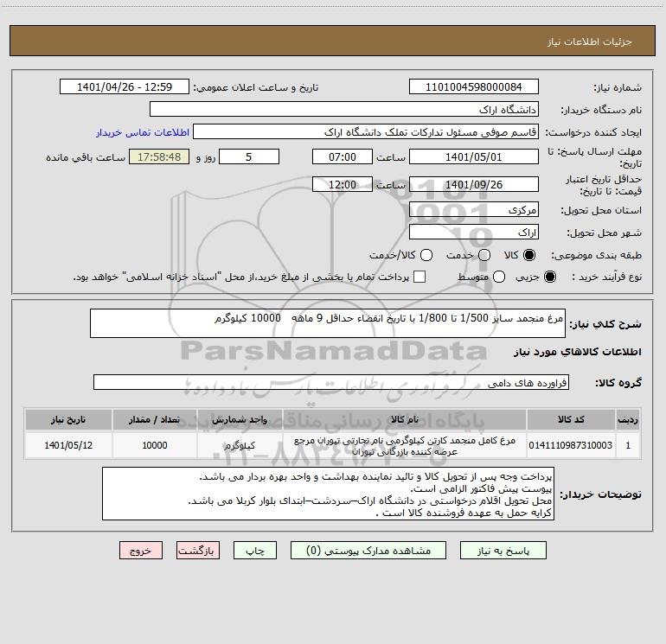This screenshot has width=666, height=644.
Task: Click the countdown timer 17:58:48
Action: [159, 156]
